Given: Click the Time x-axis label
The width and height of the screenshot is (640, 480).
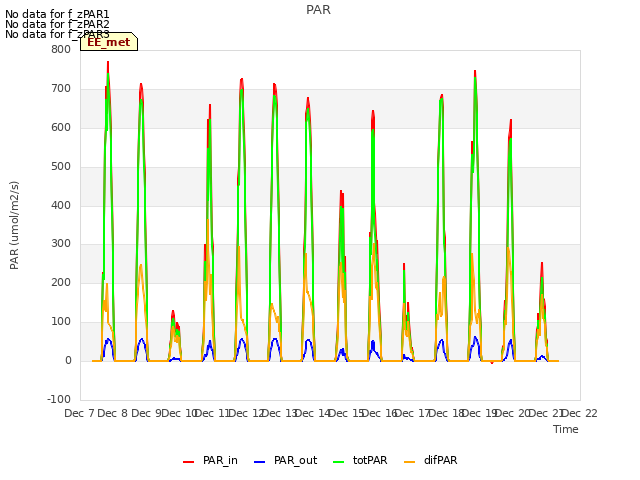Looking at the screenshot, I should tap(566, 429).
